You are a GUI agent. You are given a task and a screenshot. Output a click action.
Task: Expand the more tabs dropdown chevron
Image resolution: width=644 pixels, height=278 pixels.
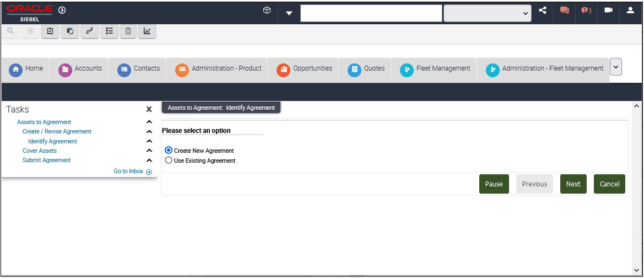[x=616, y=67]
